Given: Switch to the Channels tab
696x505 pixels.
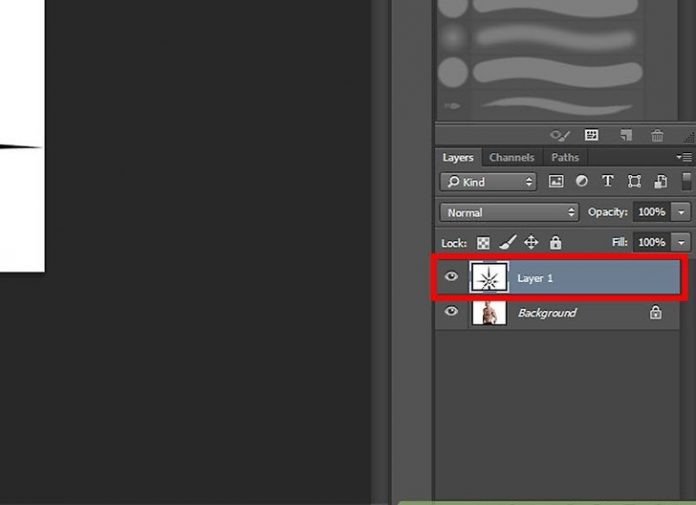Looking at the screenshot, I should point(511,158).
